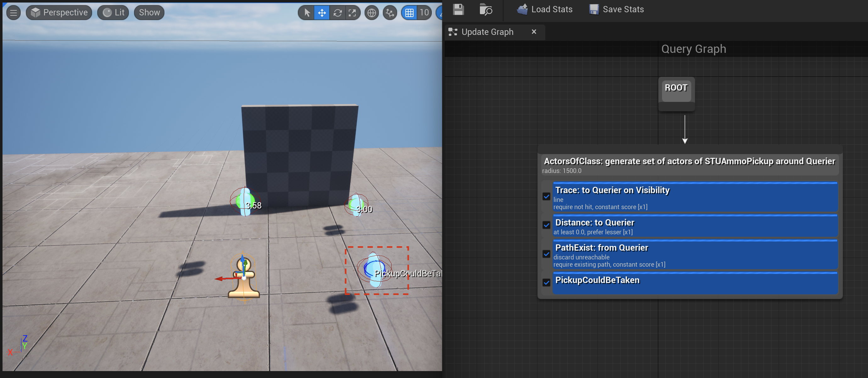Click the Save Stats button
Viewport: 868px width, 378px height.
click(616, 9)
